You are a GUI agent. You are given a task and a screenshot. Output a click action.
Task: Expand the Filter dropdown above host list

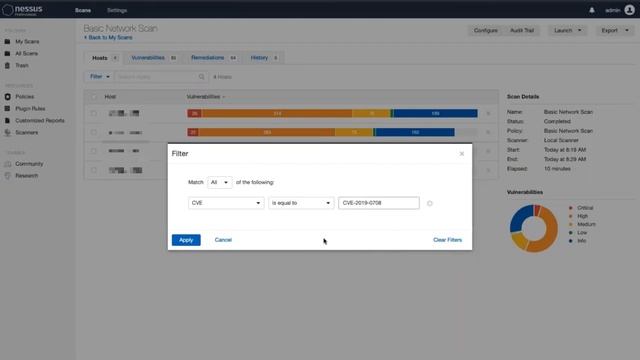coord(99,77)
